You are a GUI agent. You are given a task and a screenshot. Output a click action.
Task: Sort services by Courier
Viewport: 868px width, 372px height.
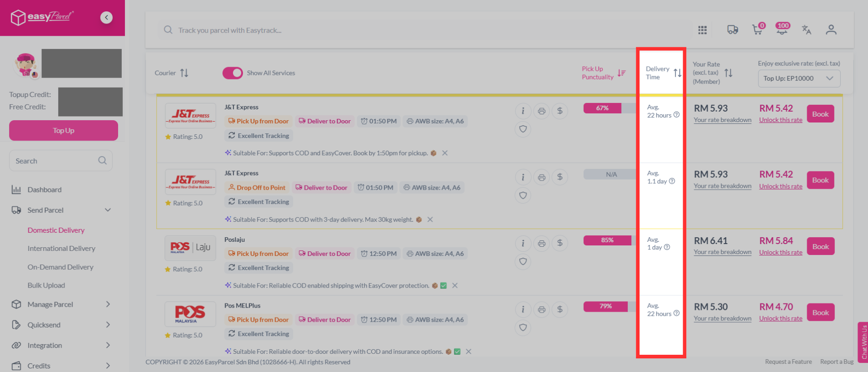[x=184, y=73]
